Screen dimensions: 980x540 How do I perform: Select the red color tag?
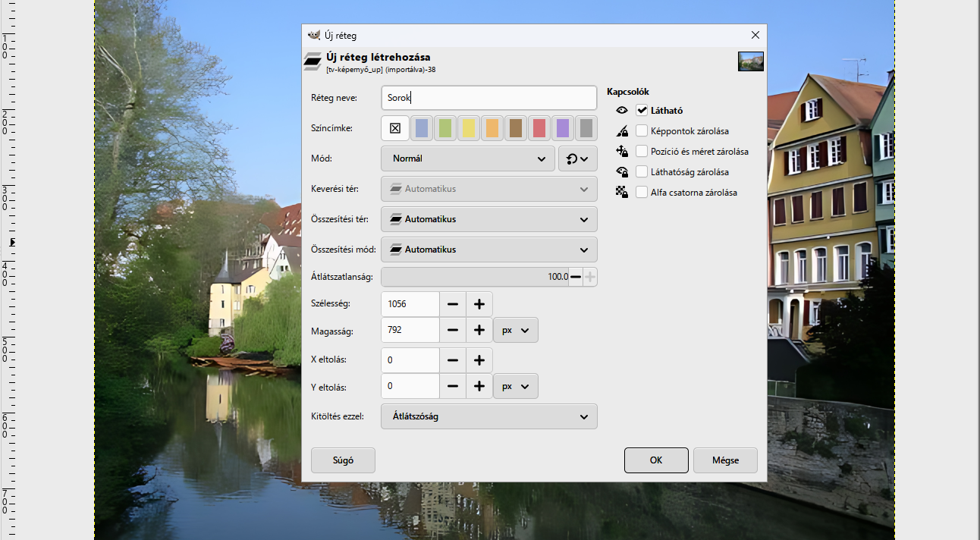tap(539, 128)
